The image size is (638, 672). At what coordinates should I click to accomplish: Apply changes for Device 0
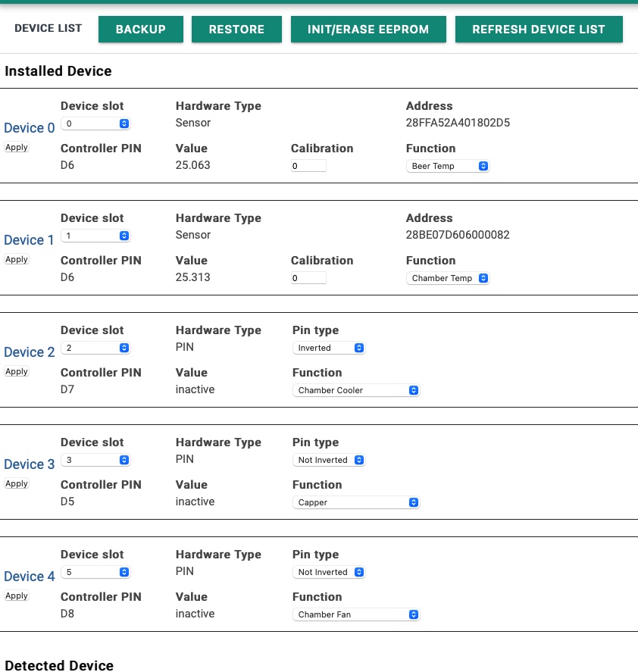(x=17, y=147)
